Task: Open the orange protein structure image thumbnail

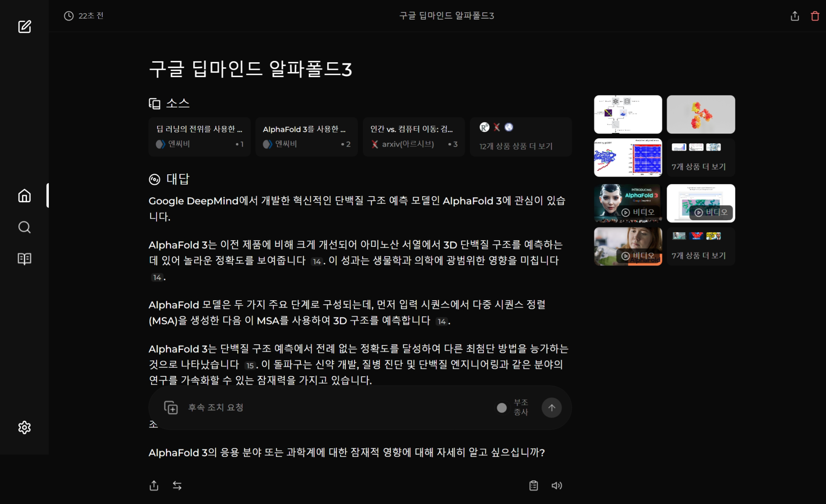Action: click(x=701, y=114)
